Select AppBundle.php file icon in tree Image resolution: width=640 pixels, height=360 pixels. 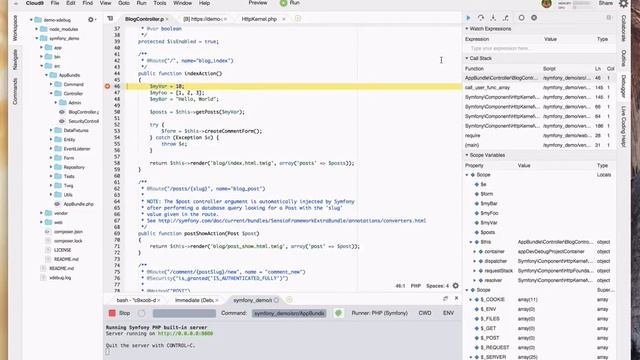click(x=57, y=204)
